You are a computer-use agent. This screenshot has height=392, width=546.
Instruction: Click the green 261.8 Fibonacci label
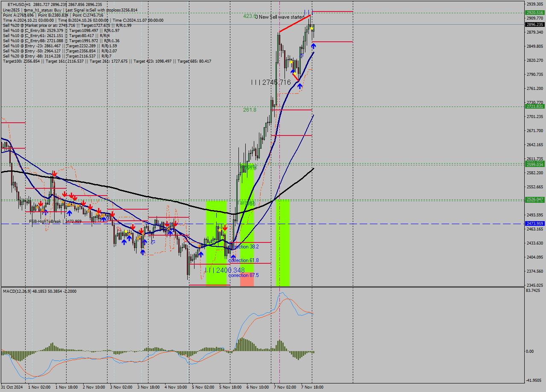pos(250,110)
